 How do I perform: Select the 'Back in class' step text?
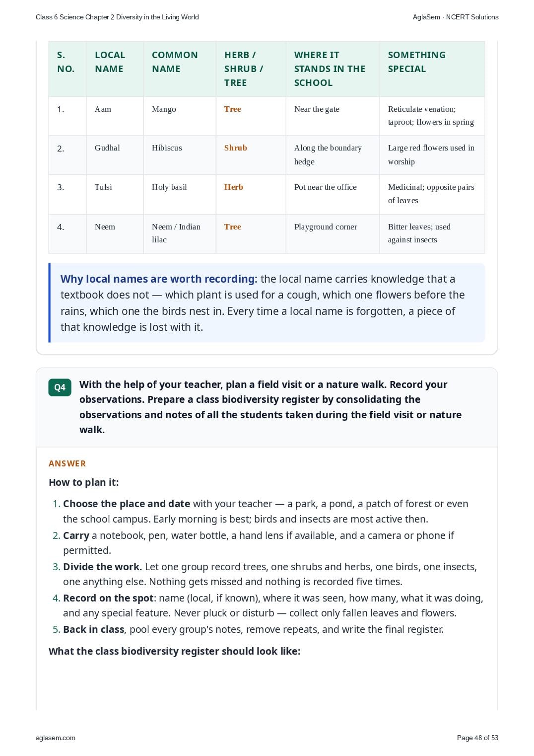click(93, 629)
